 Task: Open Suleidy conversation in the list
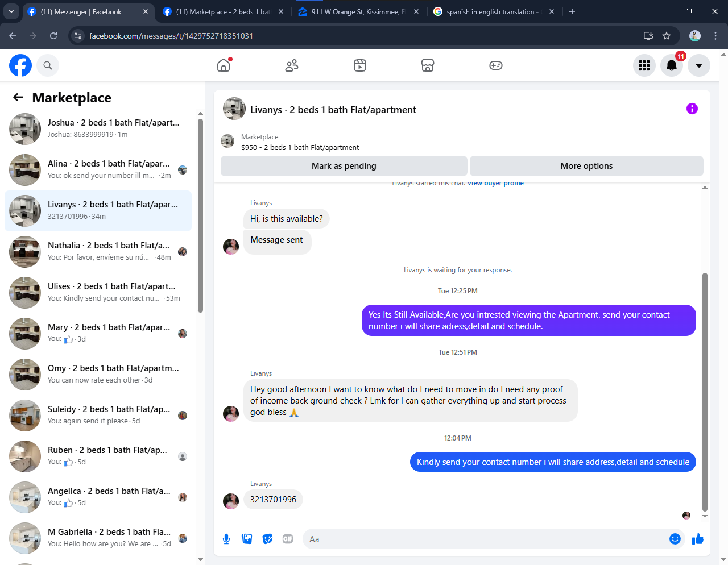click(x=98, y=416)
